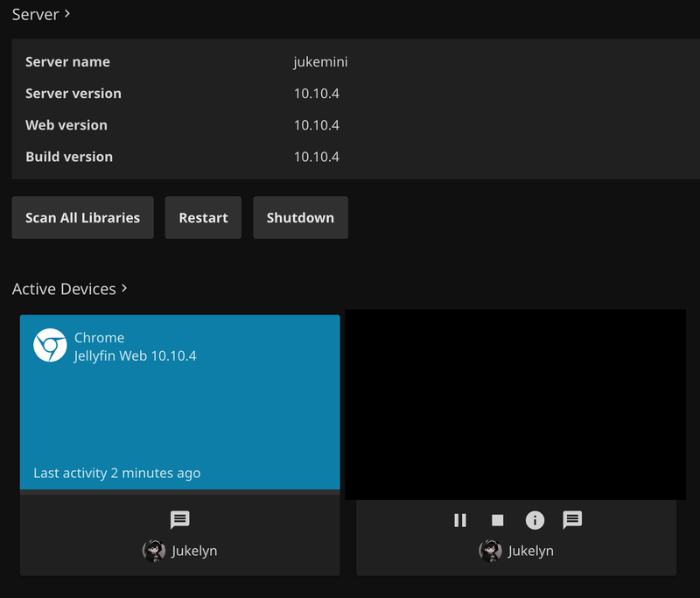This screenshot has width=700, height=598.
Task: Click the Server version label
Action: [x=73, y=94]
